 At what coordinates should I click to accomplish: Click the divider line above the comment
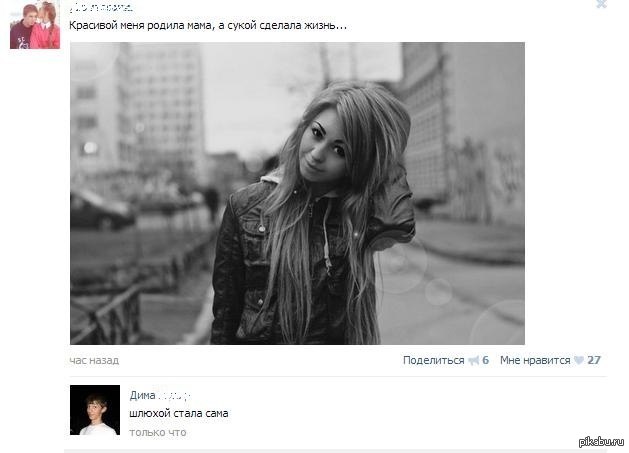[338, 376]
